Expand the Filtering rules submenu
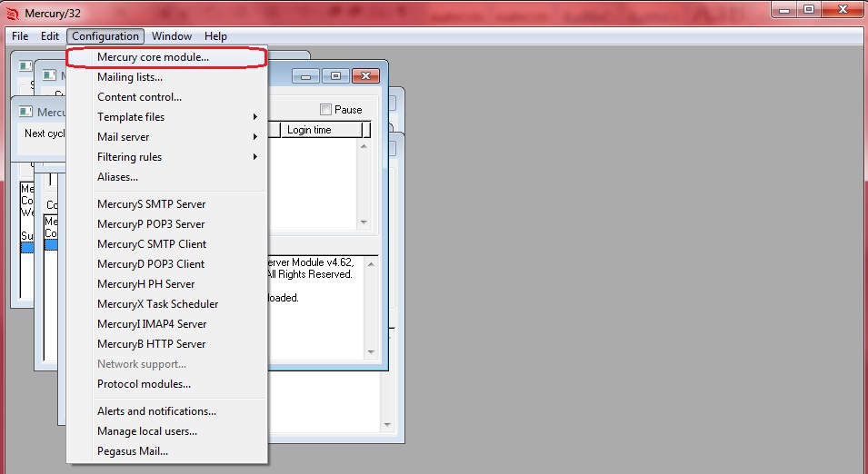Image resolution: width=868 pixels, height=474 pixels. click(x=166, y=156)
